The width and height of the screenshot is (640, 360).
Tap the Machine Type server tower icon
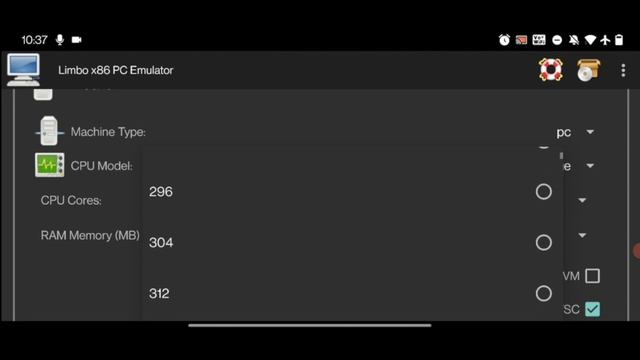coord(49,131)
